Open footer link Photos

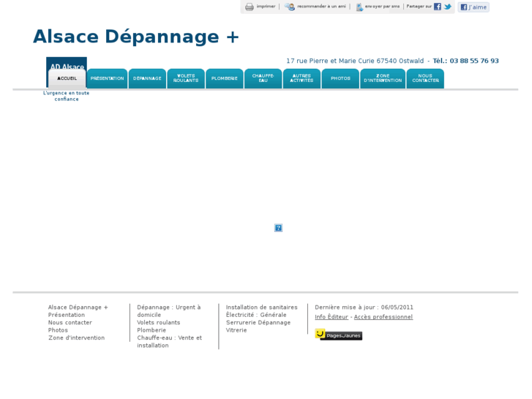click(58, 330)
